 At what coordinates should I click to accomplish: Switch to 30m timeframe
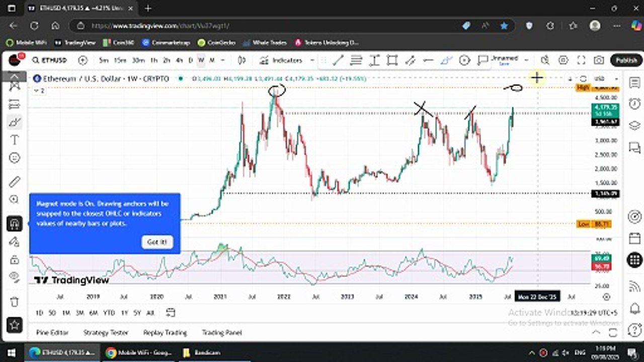tap(138, 60)
